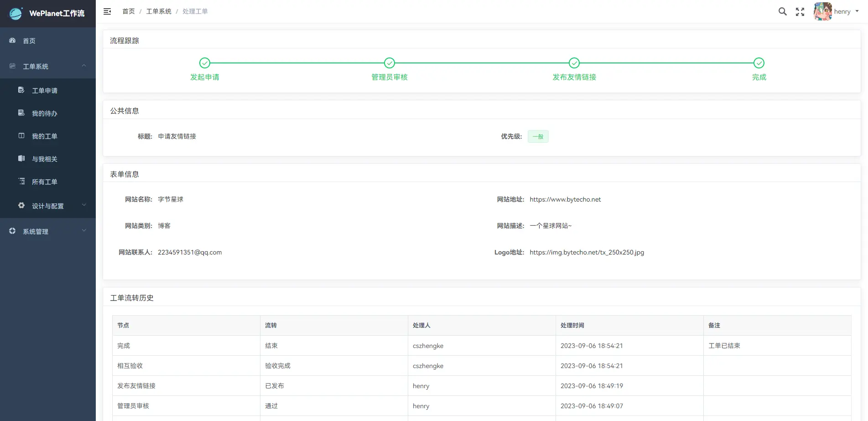868x421 pixels.
Task: Open the 工单申请 menu item
Action: click(x=48, y=90)
